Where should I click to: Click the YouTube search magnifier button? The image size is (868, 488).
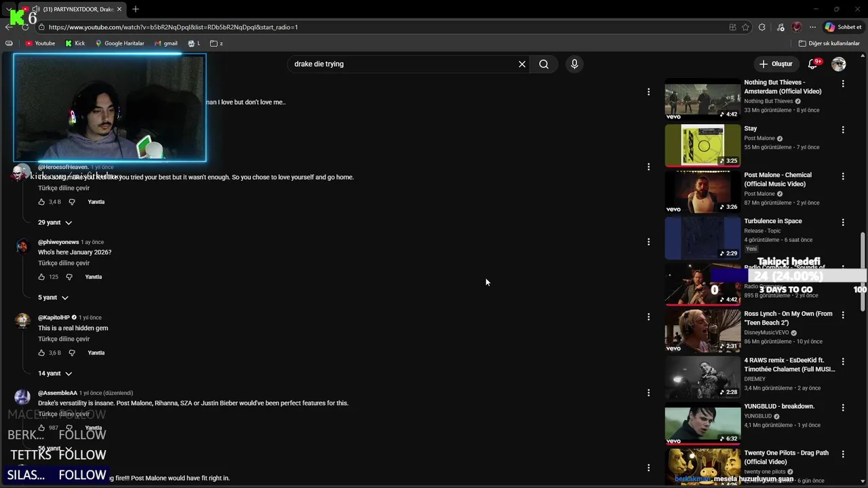click(x=544, y=64)
